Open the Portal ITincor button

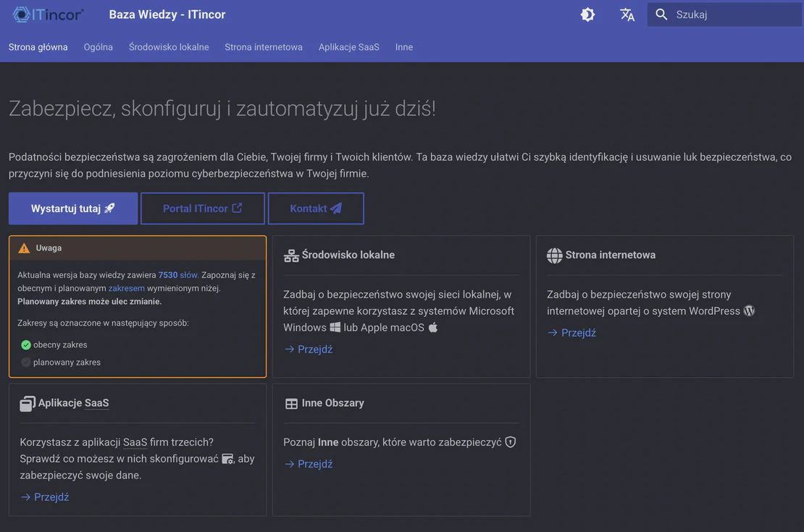click(x=202, y=208)
